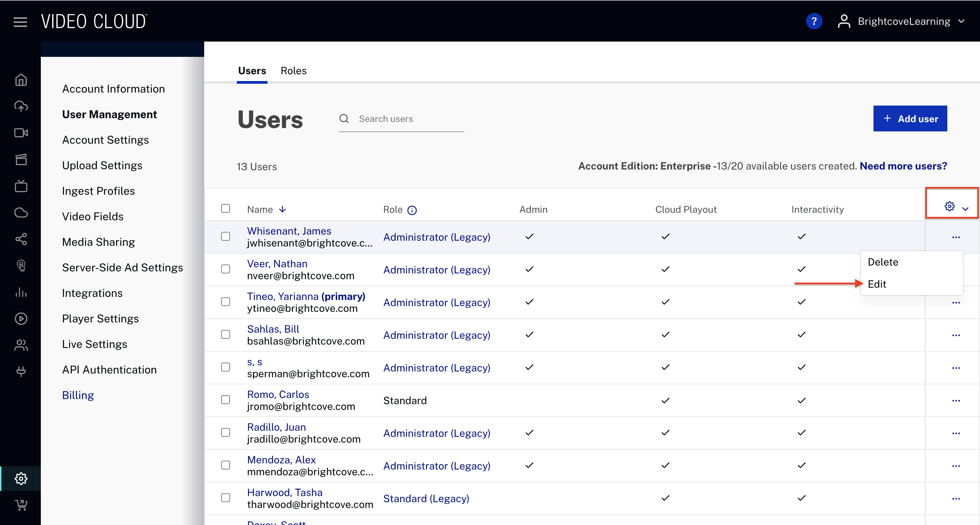Screen dimensions: 980x525
Task: Open the Live module TV icon
Action: [21, 186]
